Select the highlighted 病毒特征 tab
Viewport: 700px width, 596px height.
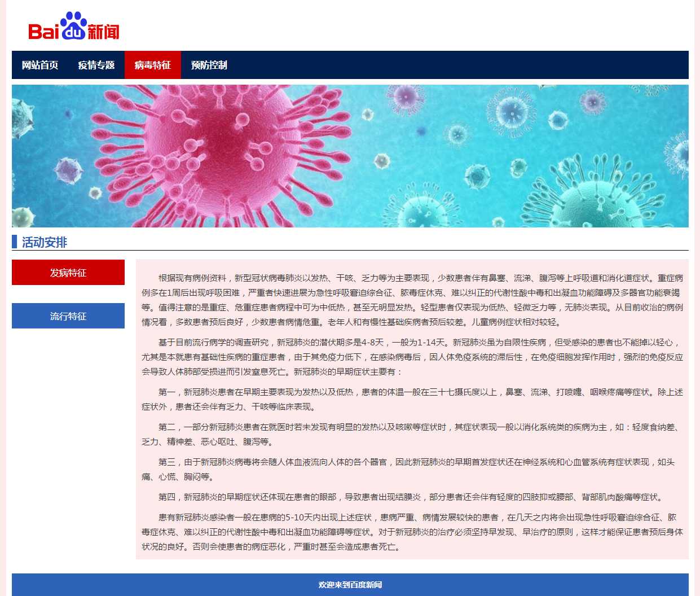pyautogui.click(x=153, y=65)
